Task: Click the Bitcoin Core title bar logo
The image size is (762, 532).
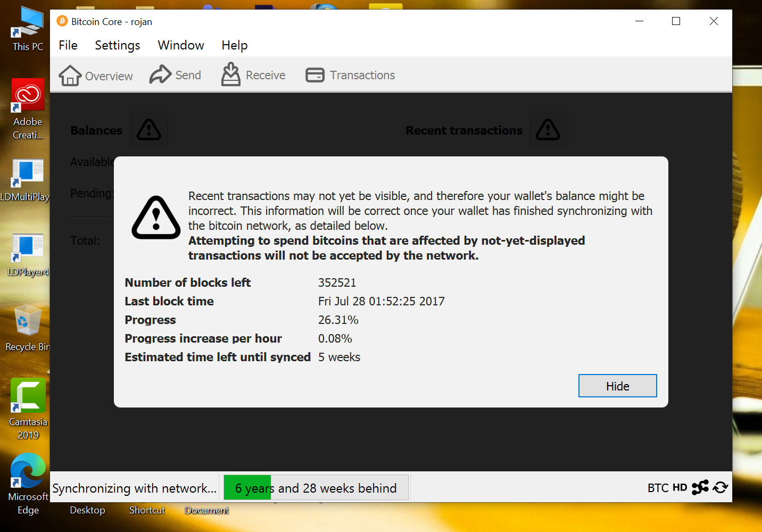Action: (x=62, y=21)
